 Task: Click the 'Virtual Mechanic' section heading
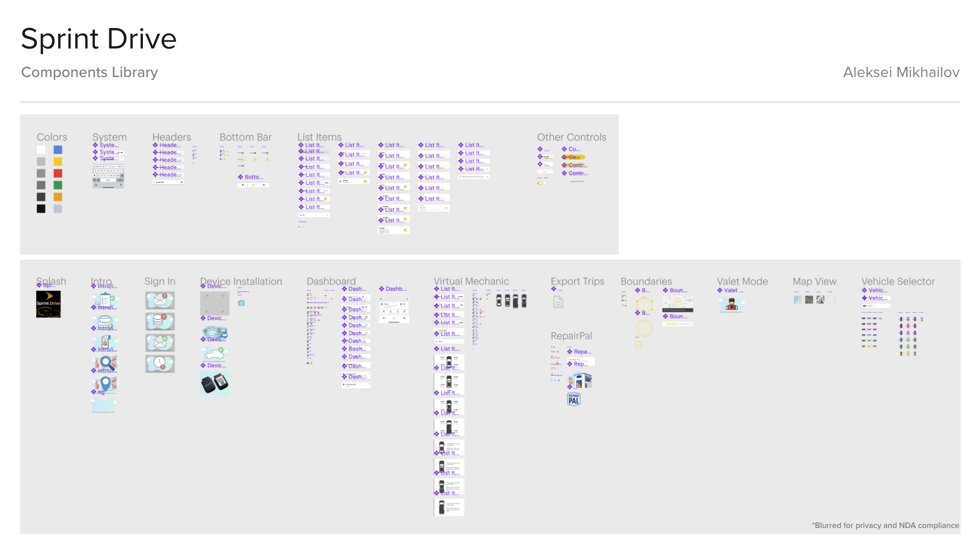point(471,282)
